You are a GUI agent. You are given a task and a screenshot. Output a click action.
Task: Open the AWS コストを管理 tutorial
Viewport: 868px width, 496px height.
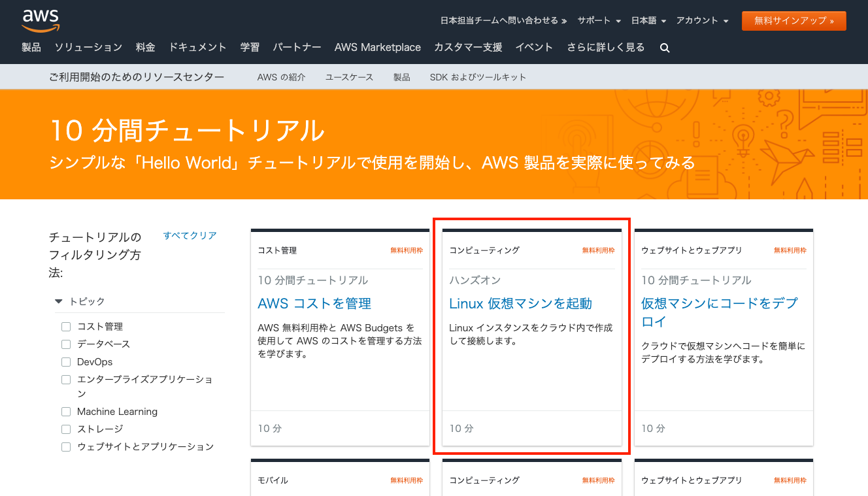point(314,303)
